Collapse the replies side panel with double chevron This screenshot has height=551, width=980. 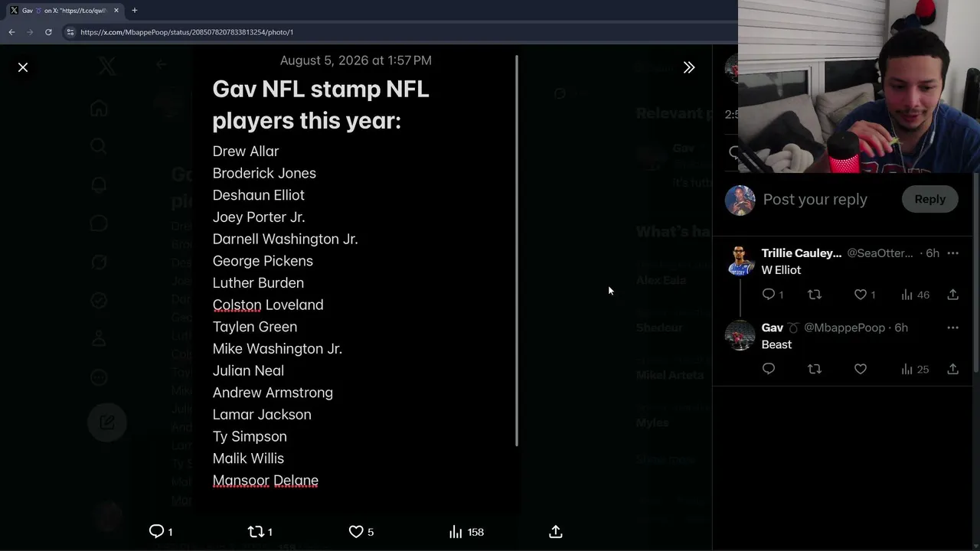coord(689,67)
